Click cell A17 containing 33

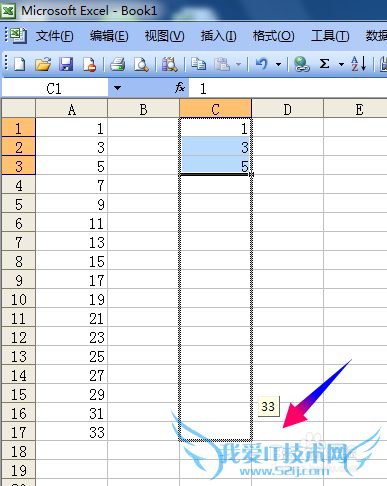(72, 432)
